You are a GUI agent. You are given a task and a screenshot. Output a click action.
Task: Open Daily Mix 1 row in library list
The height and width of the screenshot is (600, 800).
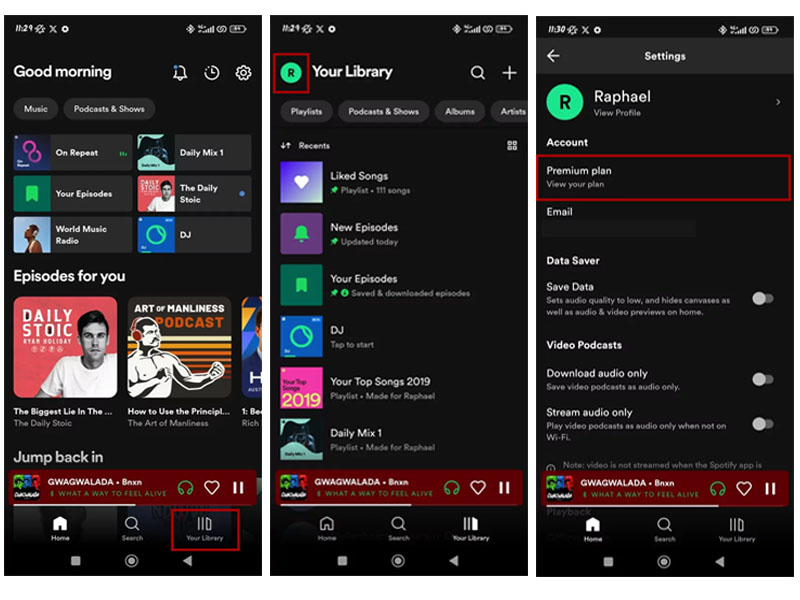[x=399, y=439]
